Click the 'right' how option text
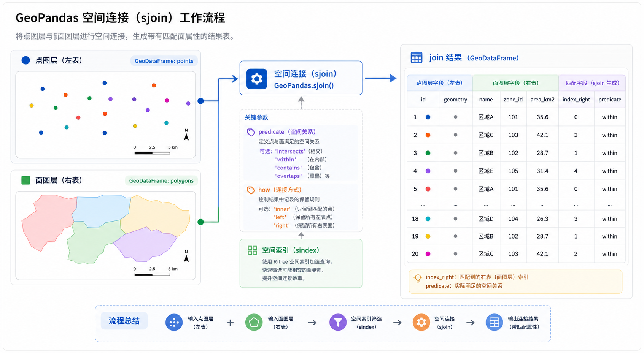644x353 pixels. [x=281, y=225]
